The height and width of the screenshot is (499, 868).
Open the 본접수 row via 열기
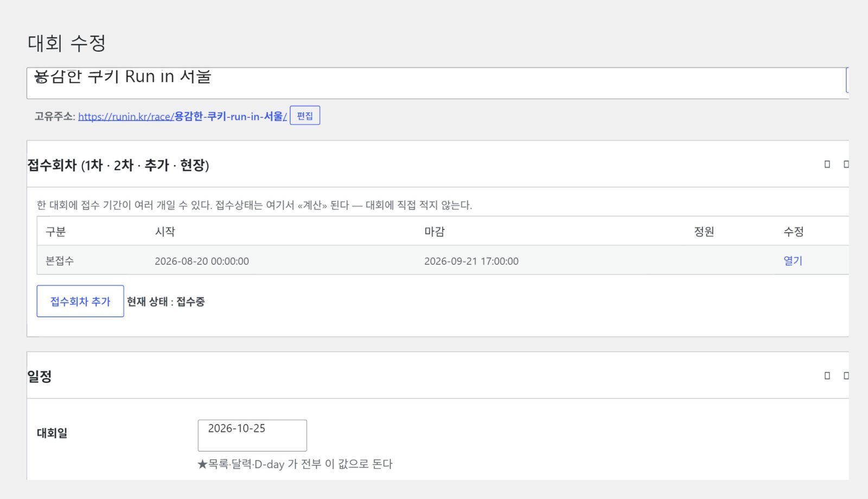pyautogui.click(x=793, y=261)
